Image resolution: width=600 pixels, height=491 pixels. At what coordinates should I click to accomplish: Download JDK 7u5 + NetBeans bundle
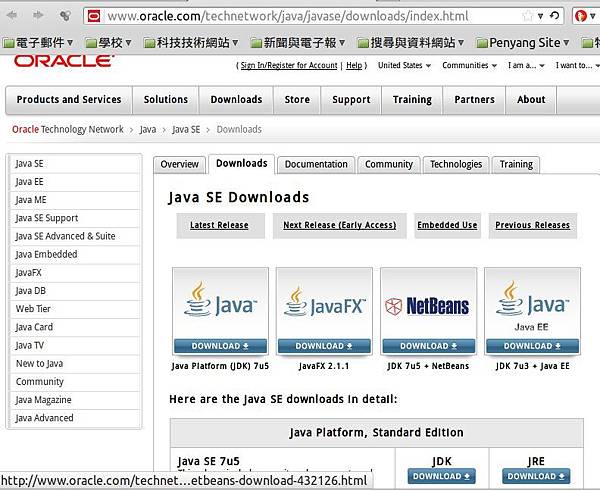point(429,346)
